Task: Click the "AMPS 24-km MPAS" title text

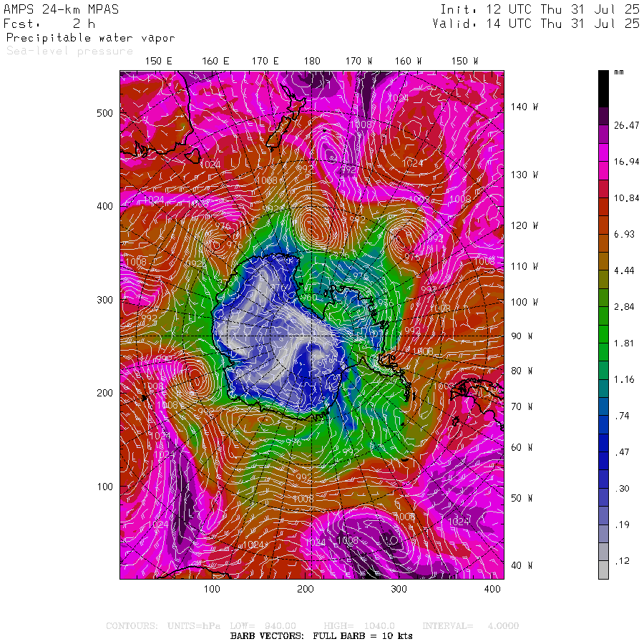Action: click(62, 9)
